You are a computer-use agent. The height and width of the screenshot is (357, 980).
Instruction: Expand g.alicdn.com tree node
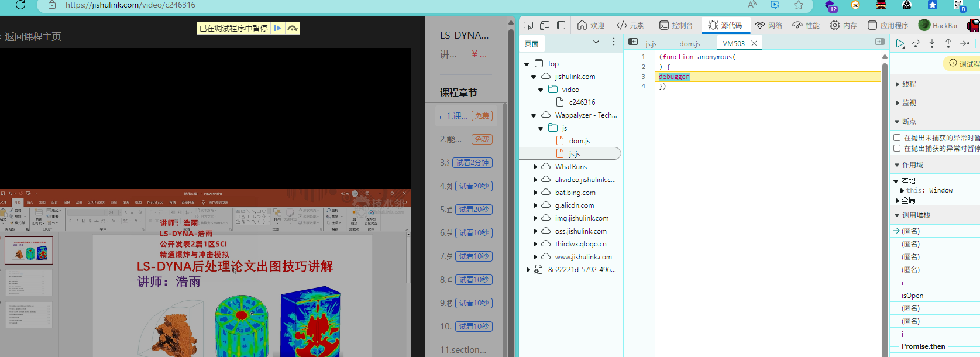(x=535, y=205)
